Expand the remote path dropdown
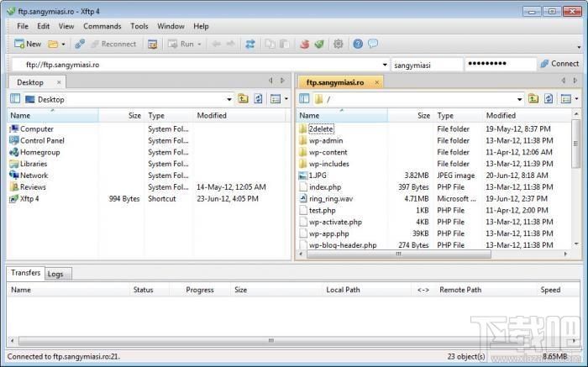This screenshot has width=588, height=367. tap(519, 99)
